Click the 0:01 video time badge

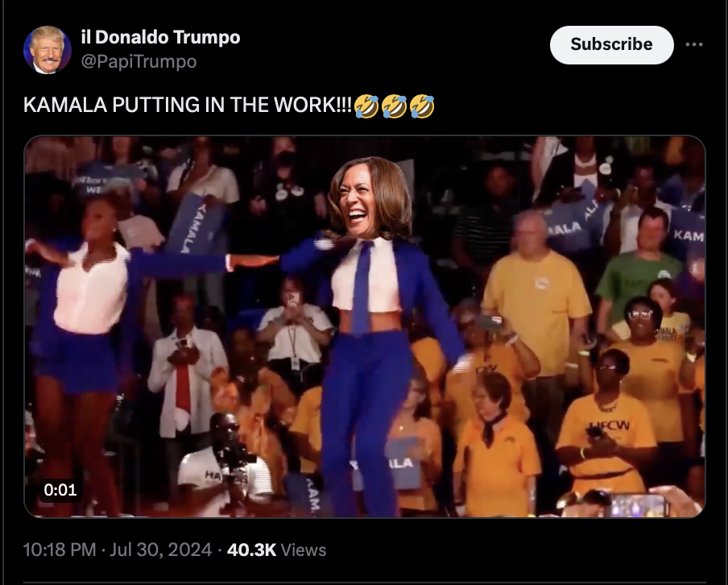point(60,490)
